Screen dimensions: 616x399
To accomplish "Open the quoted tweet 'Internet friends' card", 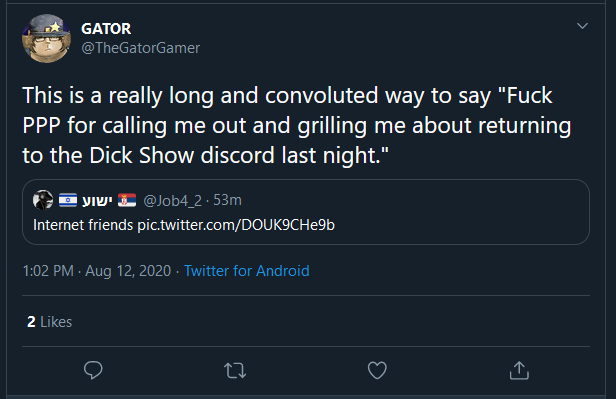I will (306, 212).
